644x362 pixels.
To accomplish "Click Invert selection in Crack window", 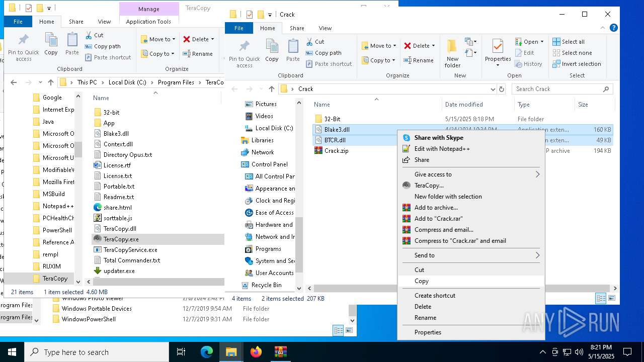I will click(x=577, y=64).
